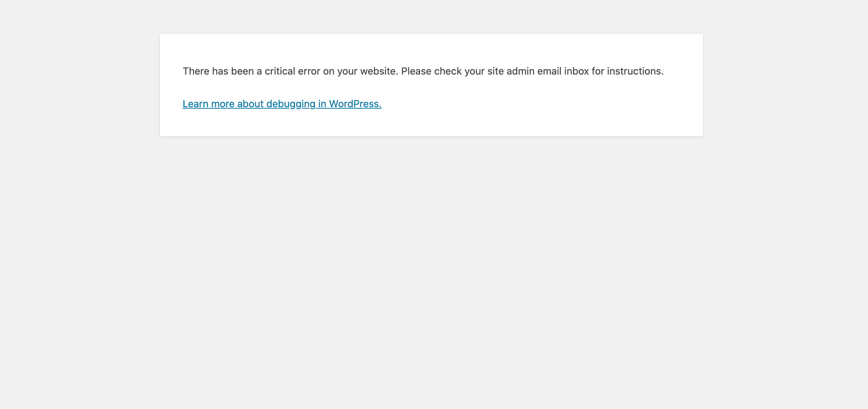Image resolution: width=868 pixels, height=409 pixels.
Task: Click the critical error message paragraph
Action: [x=423, y=71]
